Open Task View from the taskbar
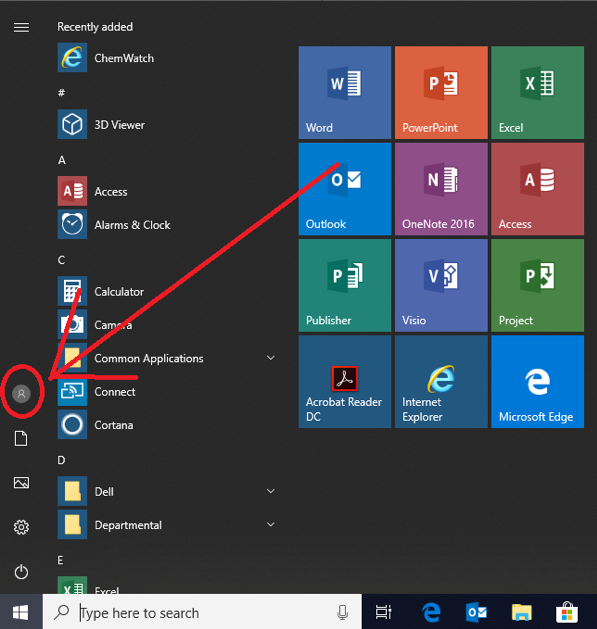The height and width of the screenshot is (629, 597). click(x=383, y=612)
